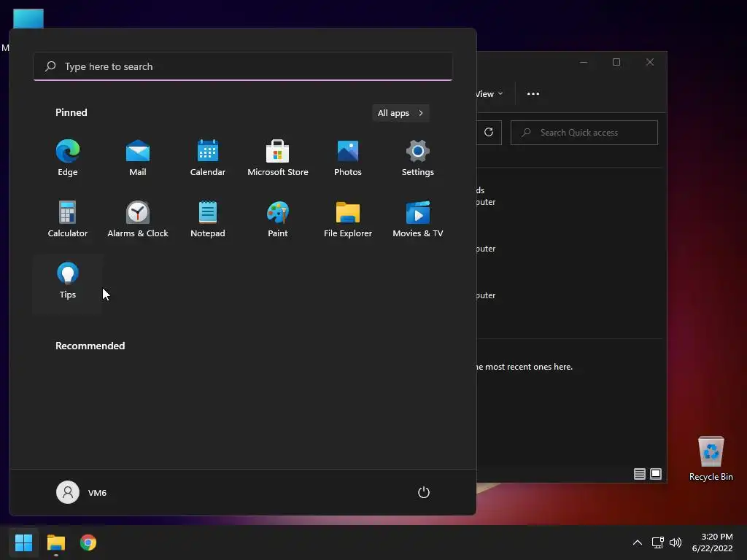
Task: Minimize the File Explorer window
Action: pyautogui.click(x=584, y=62)
